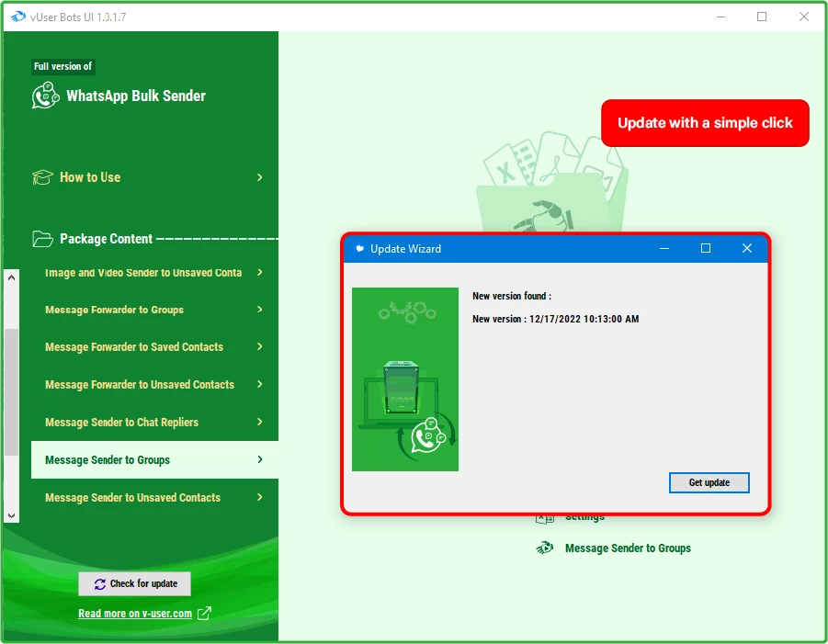Screen dimensions: 828x644
Task: Expand the How to Use chevron
Action: (260, 177)
